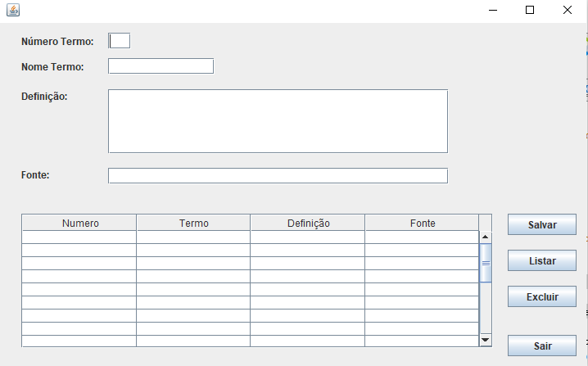Click the Definição field label
Image resolution: width=588 pixels, height=366 pixels.
(x=44, y=97)
